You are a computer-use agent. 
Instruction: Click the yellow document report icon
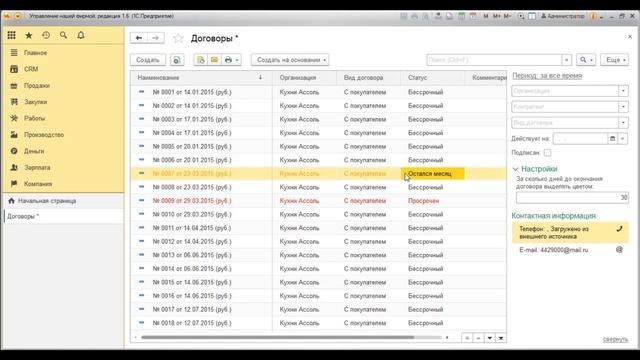tap(201, 60)
